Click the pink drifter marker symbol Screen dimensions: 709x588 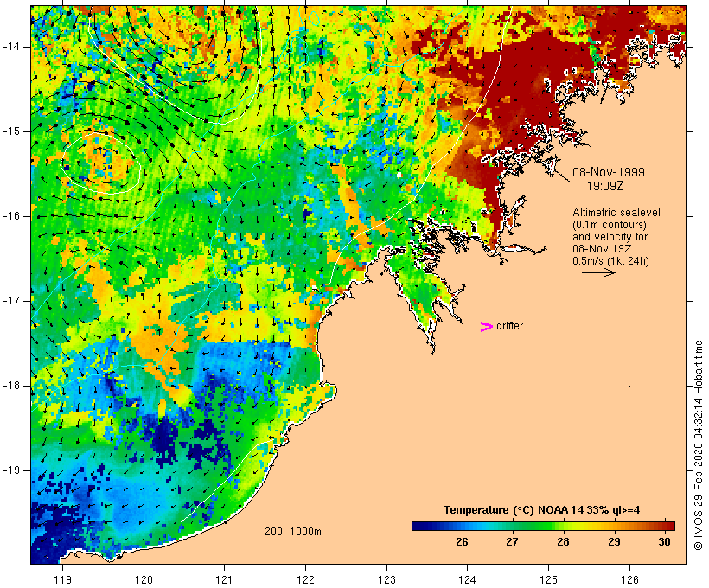click(486, 327)
